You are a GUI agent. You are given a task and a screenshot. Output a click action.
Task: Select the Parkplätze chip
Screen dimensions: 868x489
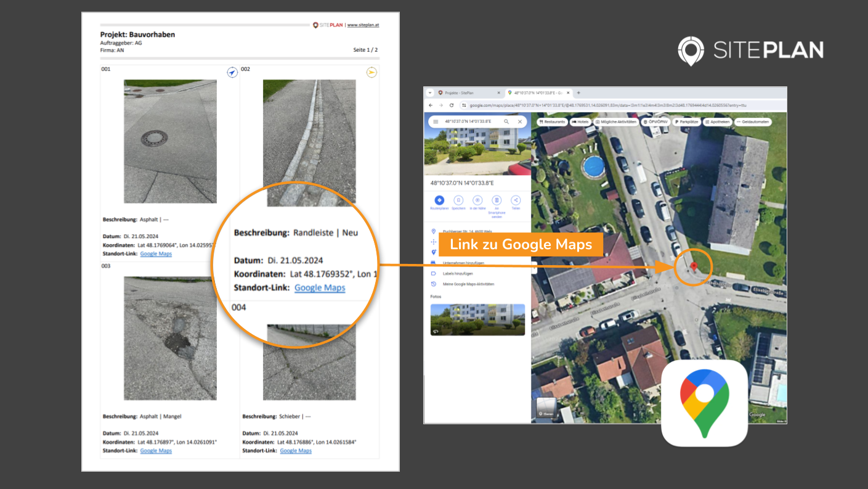tap(687, 122)
